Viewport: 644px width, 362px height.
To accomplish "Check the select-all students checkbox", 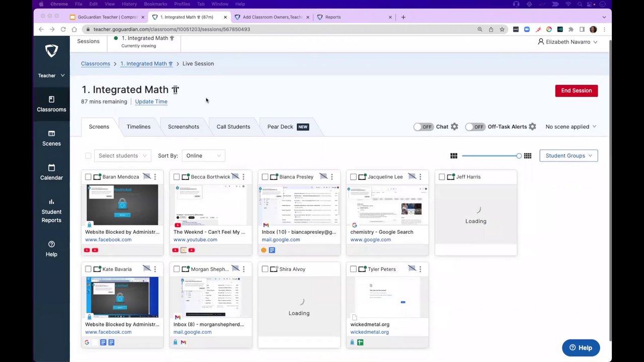I will (x=88, y=156).
